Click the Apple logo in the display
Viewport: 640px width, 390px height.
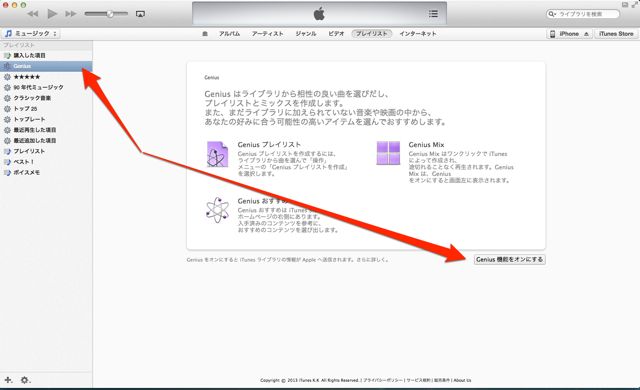tap(319, 13)
